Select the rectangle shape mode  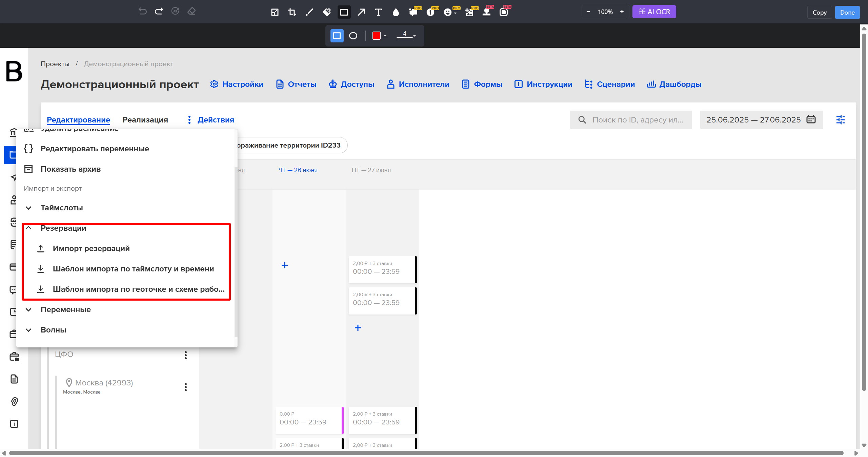point(337,36)
